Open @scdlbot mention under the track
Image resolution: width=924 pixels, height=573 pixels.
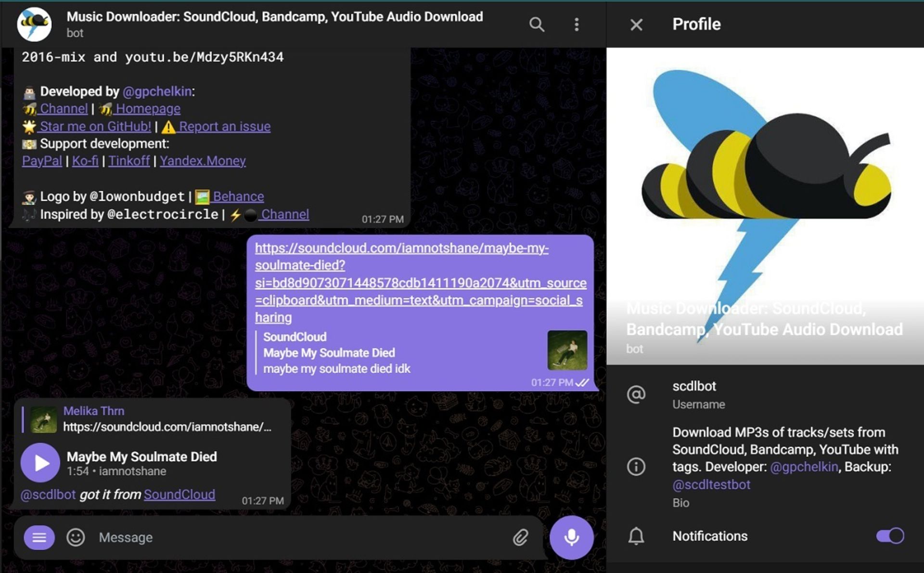(x=48, y=495)
